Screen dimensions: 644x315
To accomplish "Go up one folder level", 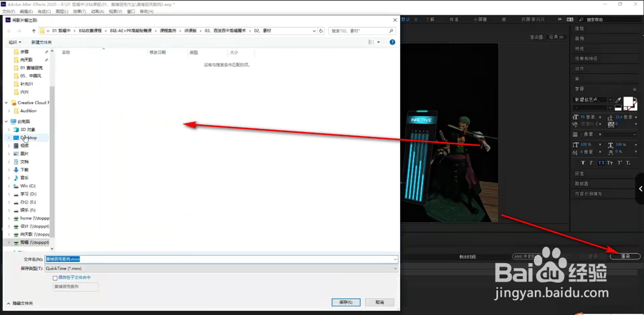I will 34,31.
